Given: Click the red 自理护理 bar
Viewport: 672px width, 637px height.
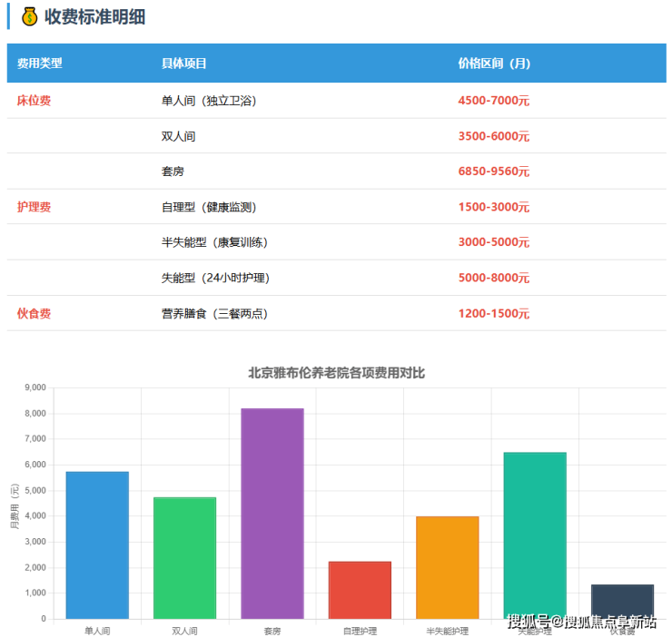Looking at the screenshot, I should click(x=360, y=590).
